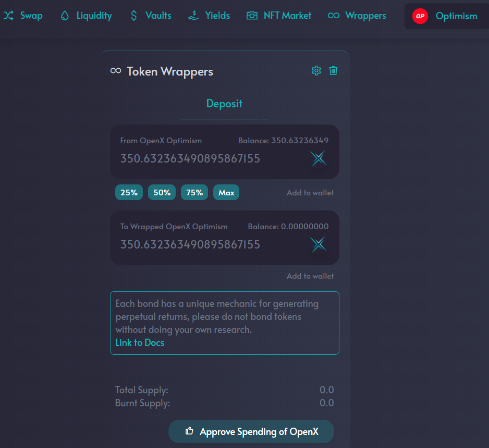Viewport: 489px width, 448px height.
Task: Open the Link to Docs
Action: click(140, 343)
